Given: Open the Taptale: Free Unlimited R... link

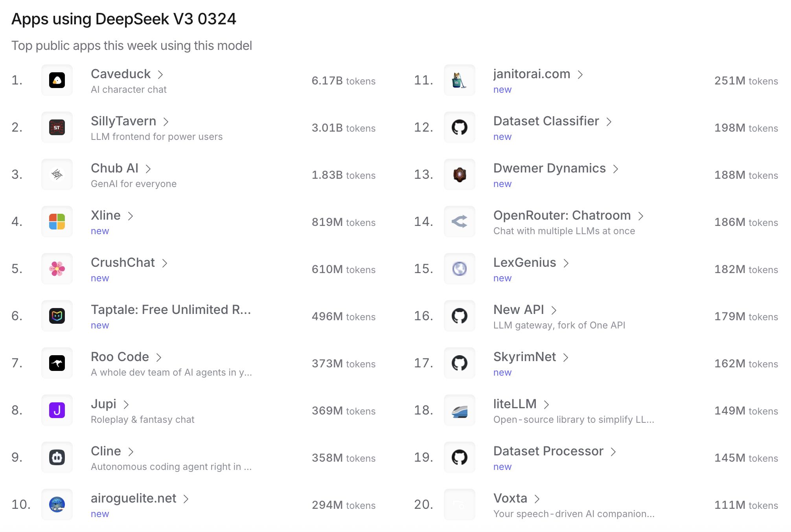Looking at the screenshot, I should pyautogui.click(x=171, y=310).
